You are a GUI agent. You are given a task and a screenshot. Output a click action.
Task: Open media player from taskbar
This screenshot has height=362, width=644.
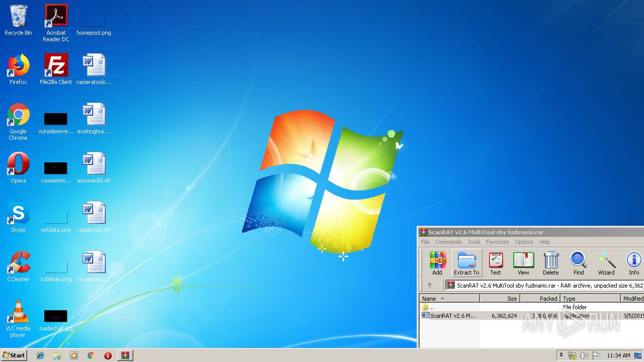pyautogui.click(x=74, y=355)
